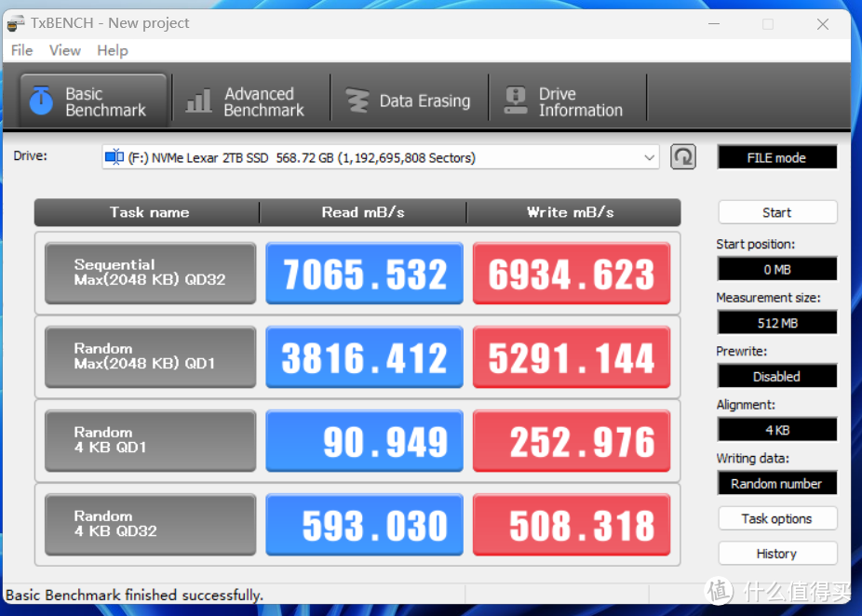Click the 90.949 read result
862x616 pixels.
(365, 441)
